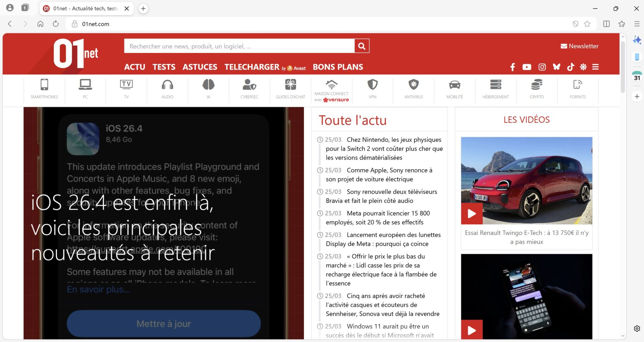Click the search magnifier button

pyautogui.click(x=362, y=46)
